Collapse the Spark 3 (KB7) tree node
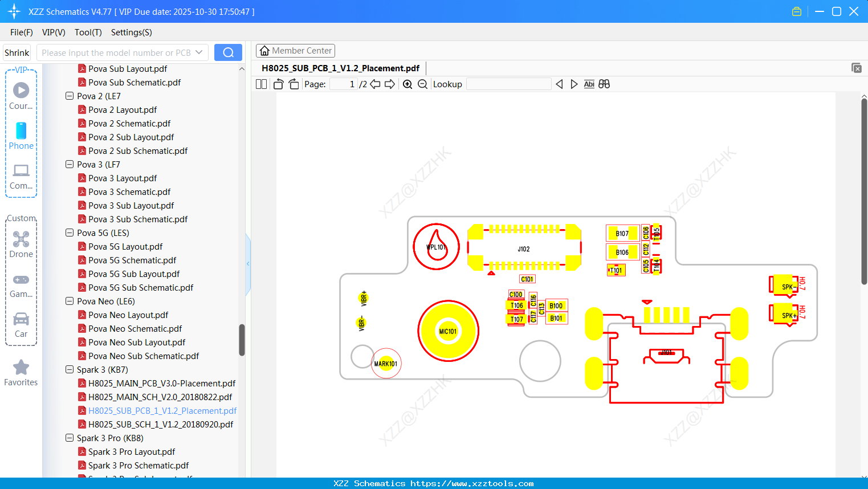Screen dimensions: 868x489 click(69, 369)
